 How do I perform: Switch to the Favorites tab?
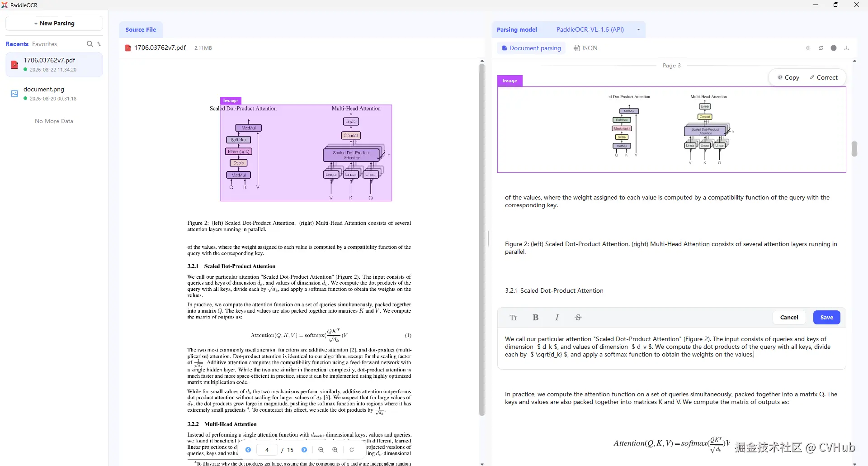point(44,44)
